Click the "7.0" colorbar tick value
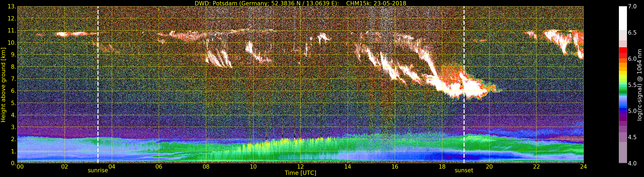This screenshot has width=644, height=177. 632,6
